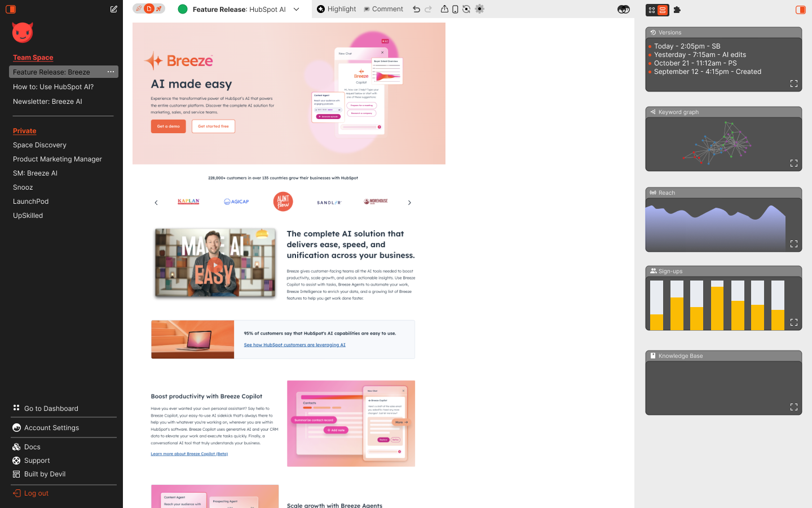Expand the Versions panel fullscreen
Viewport: 812px width, 508px height.
point(794,84)
